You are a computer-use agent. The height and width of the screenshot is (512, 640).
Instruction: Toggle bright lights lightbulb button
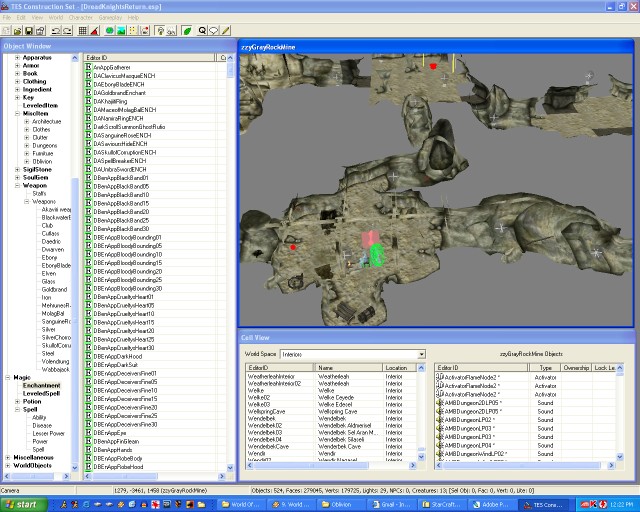point(160,31)
